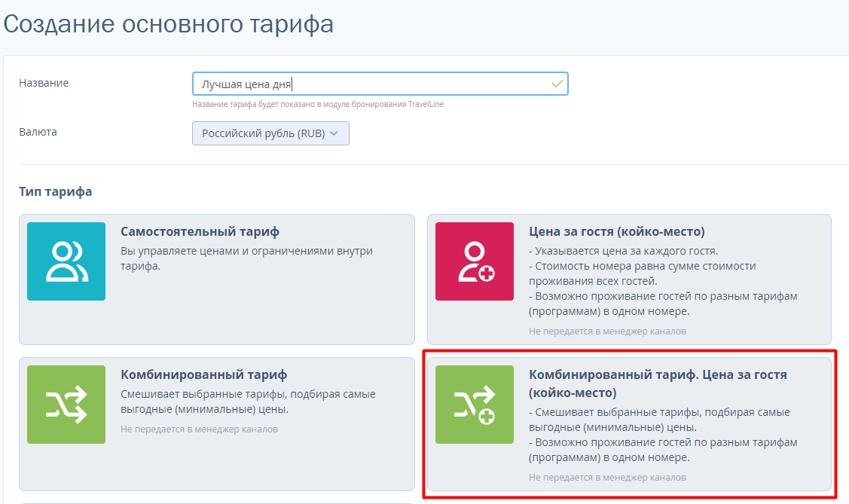849x504 pixels.
Task: Click the Название field label
Action: (x=44, y=83)
